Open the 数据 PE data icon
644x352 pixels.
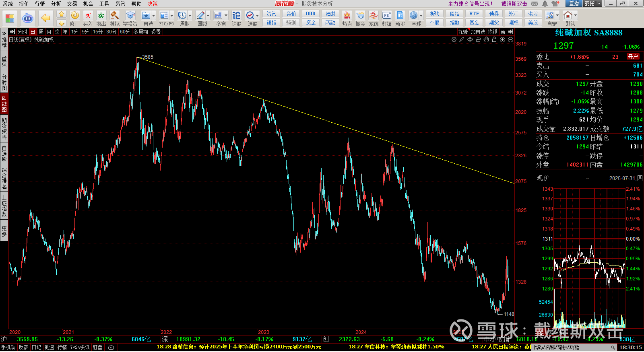pos(387,19)
